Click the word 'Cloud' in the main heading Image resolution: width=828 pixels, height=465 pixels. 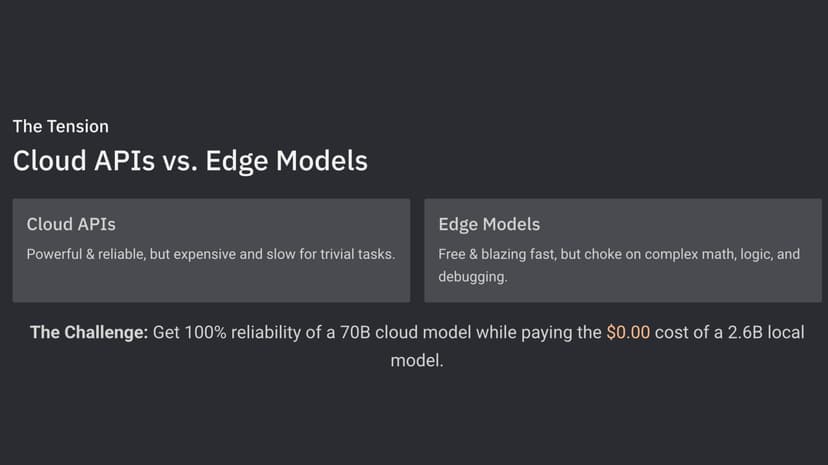click(50, 161)
